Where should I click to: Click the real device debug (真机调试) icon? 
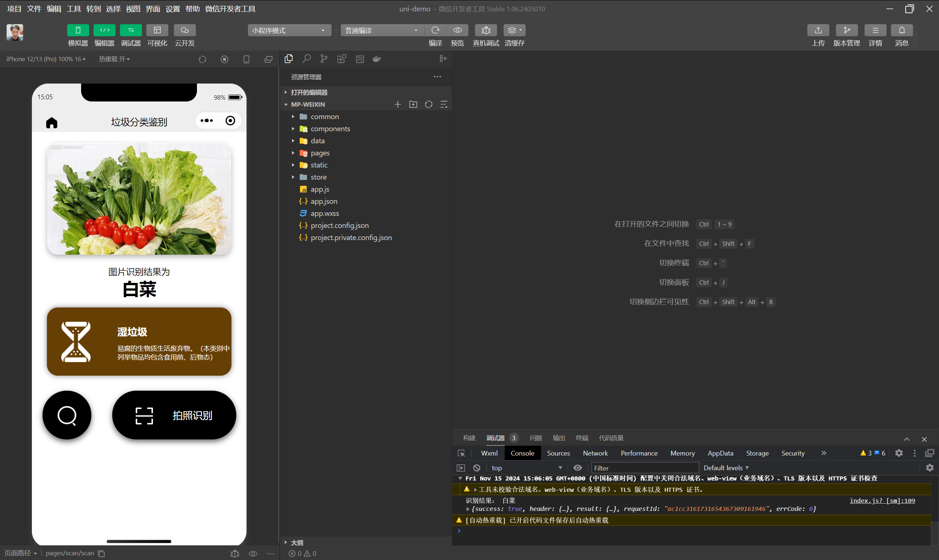click(x=486, y=30)
